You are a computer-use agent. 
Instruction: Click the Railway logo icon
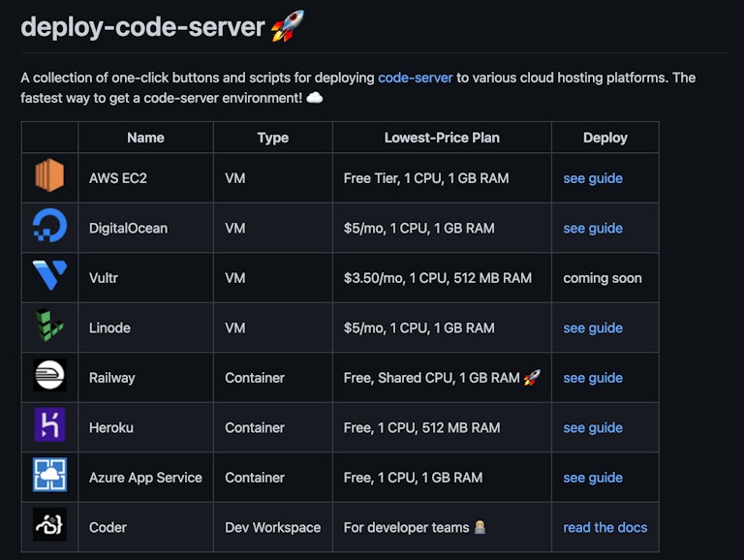[x=49, y=375]
